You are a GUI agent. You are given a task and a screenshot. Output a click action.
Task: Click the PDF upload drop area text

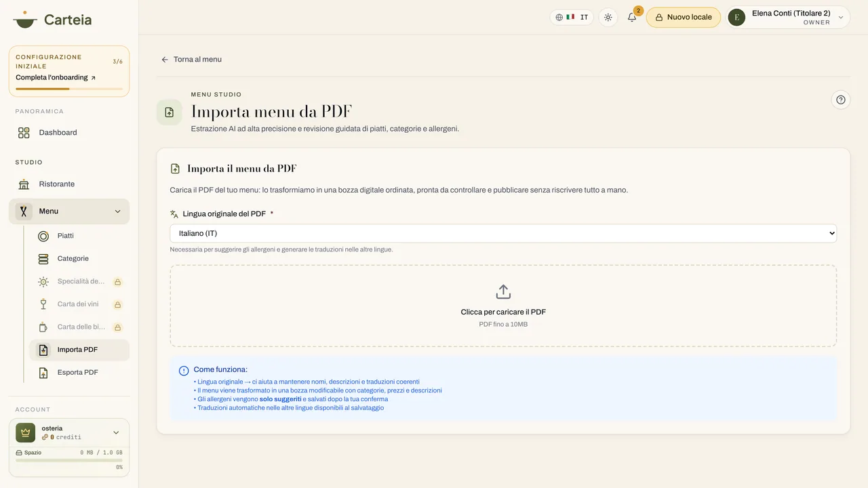tap(503, 312)
